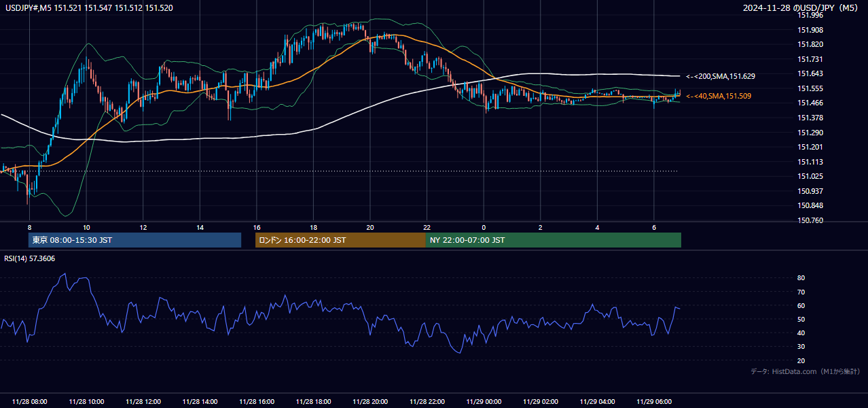Select the NY 22:00-07:00 JST session bar

pos(554,240)
